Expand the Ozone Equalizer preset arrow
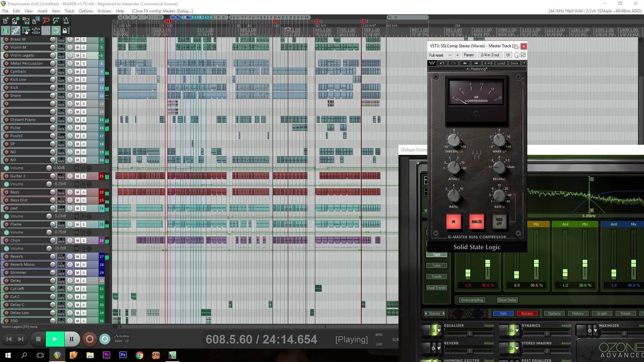 point(439,331)
